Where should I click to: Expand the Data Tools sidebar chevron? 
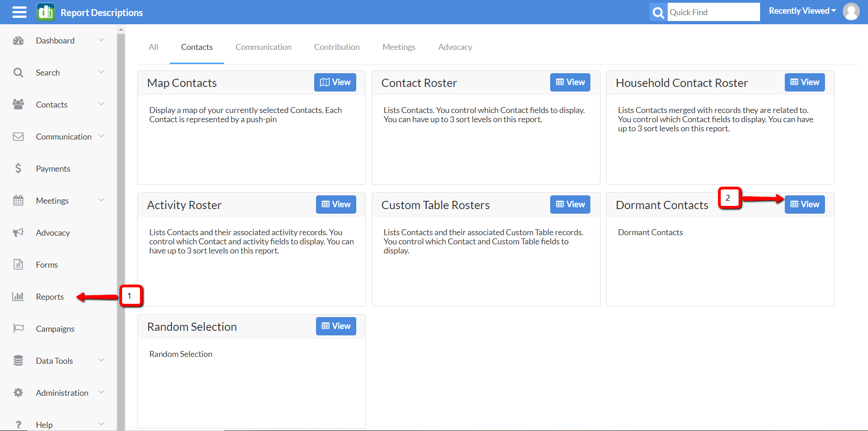tap(102, 361)
